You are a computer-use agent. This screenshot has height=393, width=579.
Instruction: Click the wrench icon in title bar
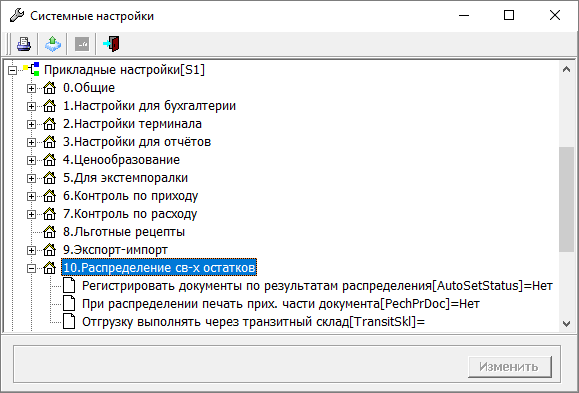[17, 16]
